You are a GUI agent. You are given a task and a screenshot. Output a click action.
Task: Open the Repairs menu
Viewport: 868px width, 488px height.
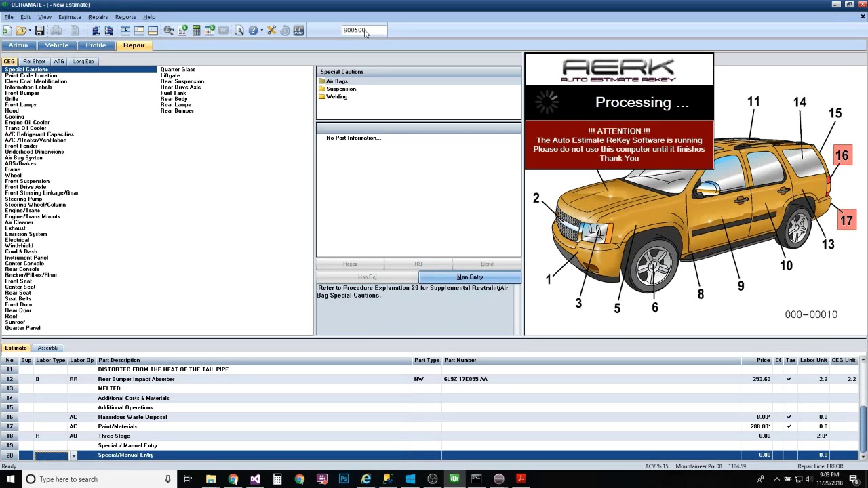[98, 17]
